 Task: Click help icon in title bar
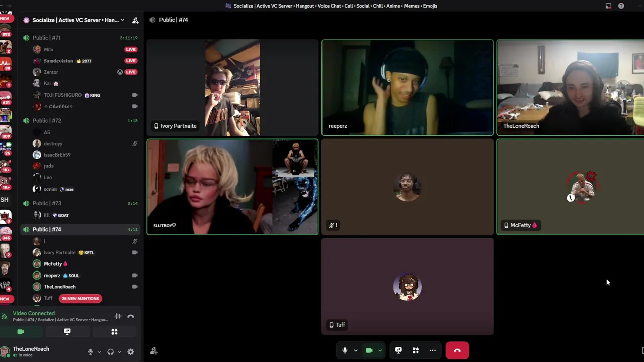[x=621, y=6]
